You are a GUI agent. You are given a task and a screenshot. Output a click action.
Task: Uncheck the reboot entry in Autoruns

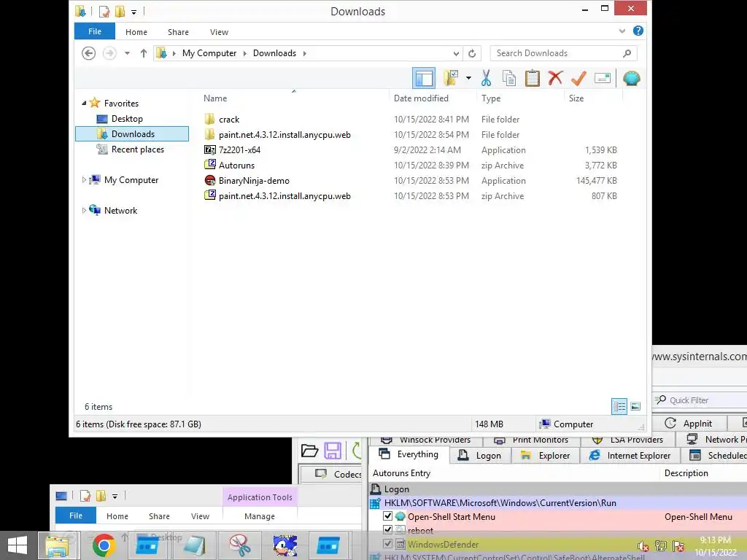pyautogui.click(x=388, y=530)
